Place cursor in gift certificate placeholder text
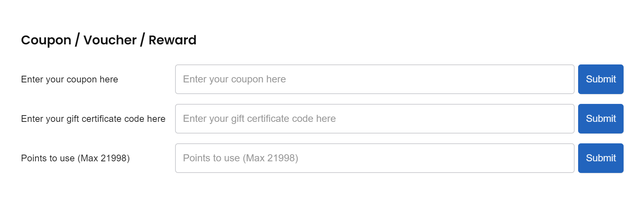The image size is (644, 199). (259, 119)
